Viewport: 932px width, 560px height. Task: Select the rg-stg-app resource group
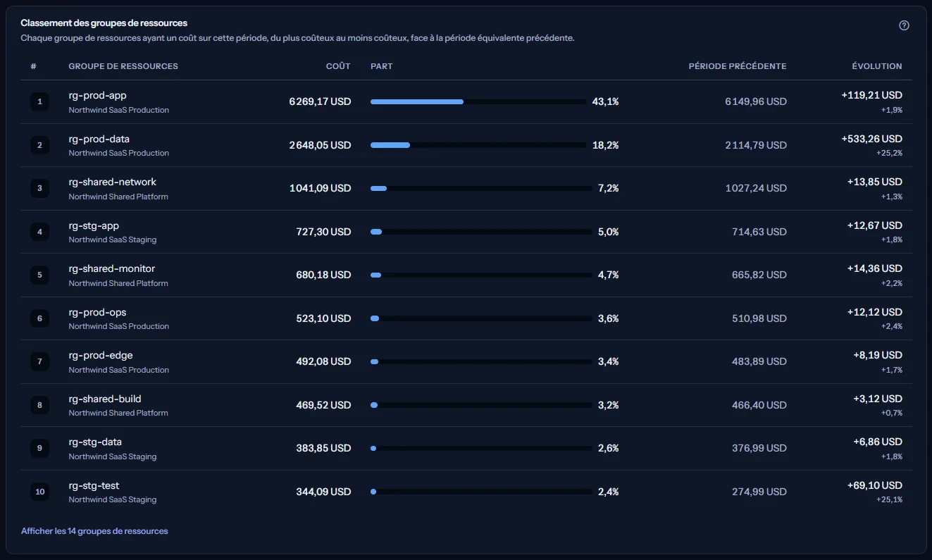(x=94, y=225)
